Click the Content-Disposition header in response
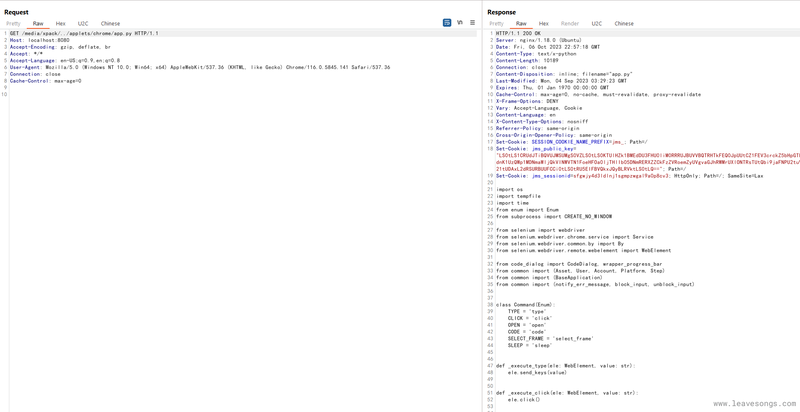 pos(564,74)
